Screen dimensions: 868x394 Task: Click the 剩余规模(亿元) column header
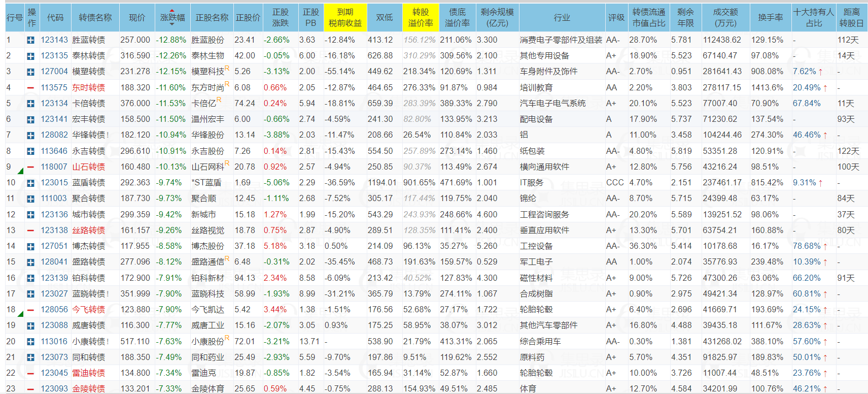(x=497, y=17)
